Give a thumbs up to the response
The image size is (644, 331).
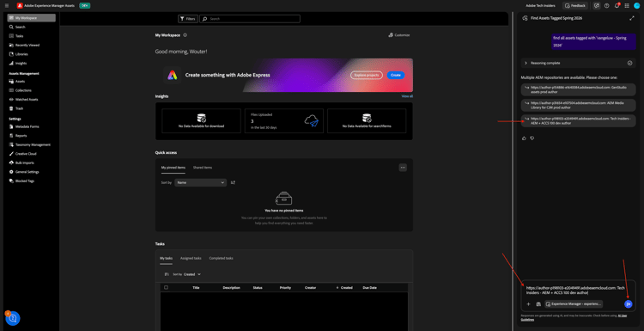click(x=524, y=138)
